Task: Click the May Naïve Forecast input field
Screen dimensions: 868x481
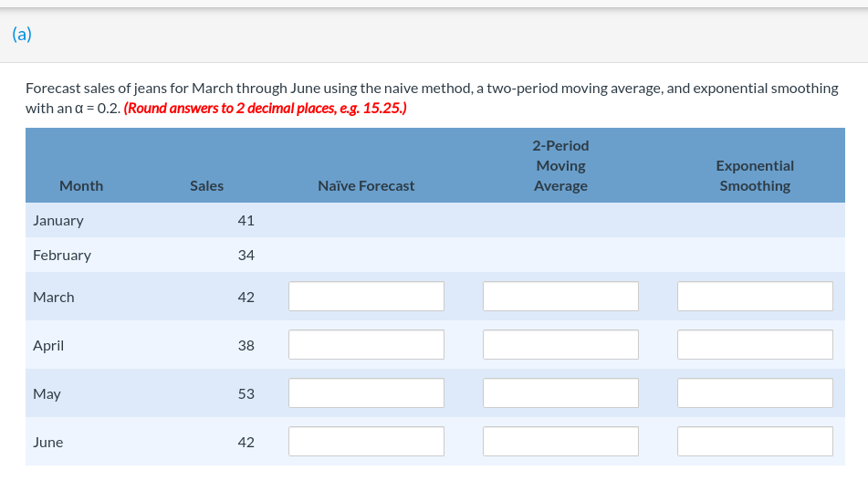Action: (366, 393)
